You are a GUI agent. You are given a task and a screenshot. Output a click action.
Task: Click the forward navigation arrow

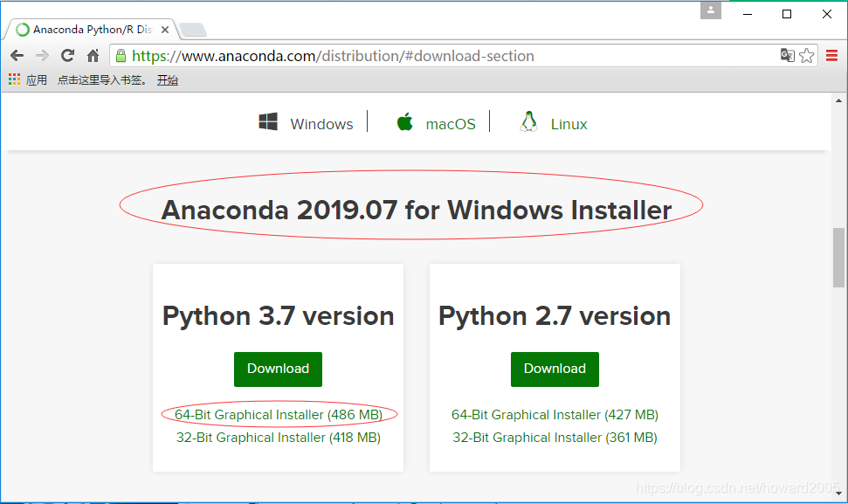point(42,56)
